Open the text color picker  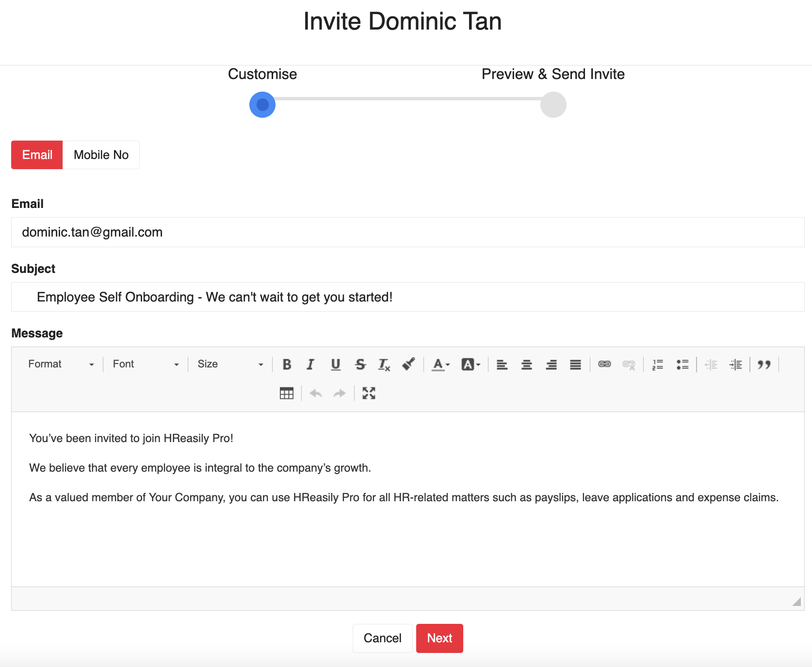(x=441, y=364)
